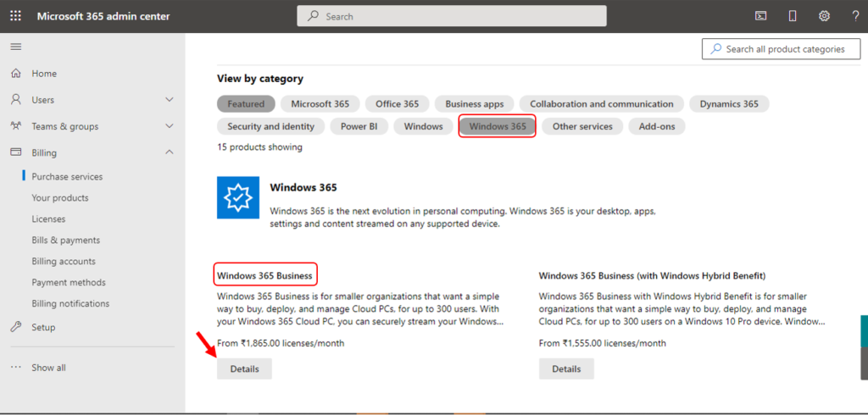Expand the Teams & groups chevron
868x415 pixels.
pos(170,126)
